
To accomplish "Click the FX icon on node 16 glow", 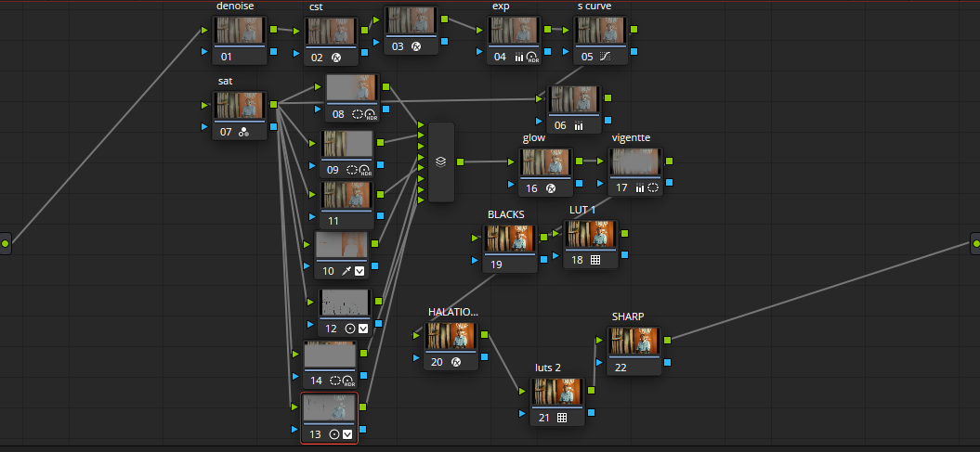I will coord(551,187).
